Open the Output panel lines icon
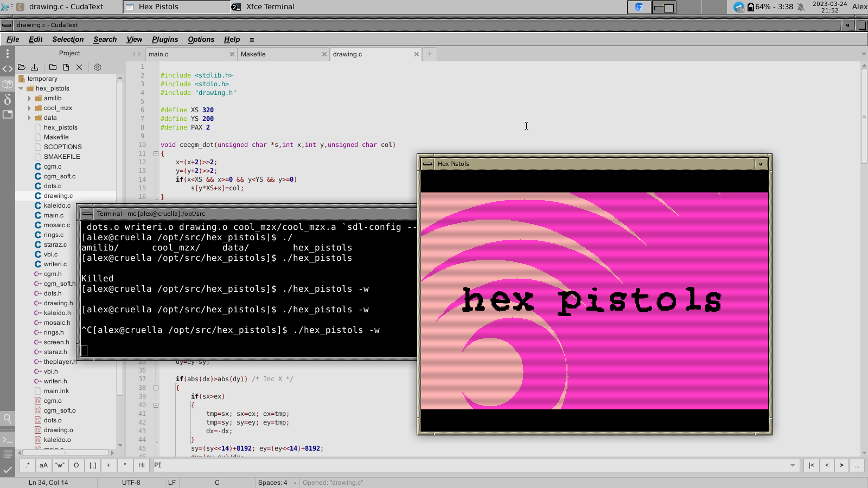 point(8,454)
